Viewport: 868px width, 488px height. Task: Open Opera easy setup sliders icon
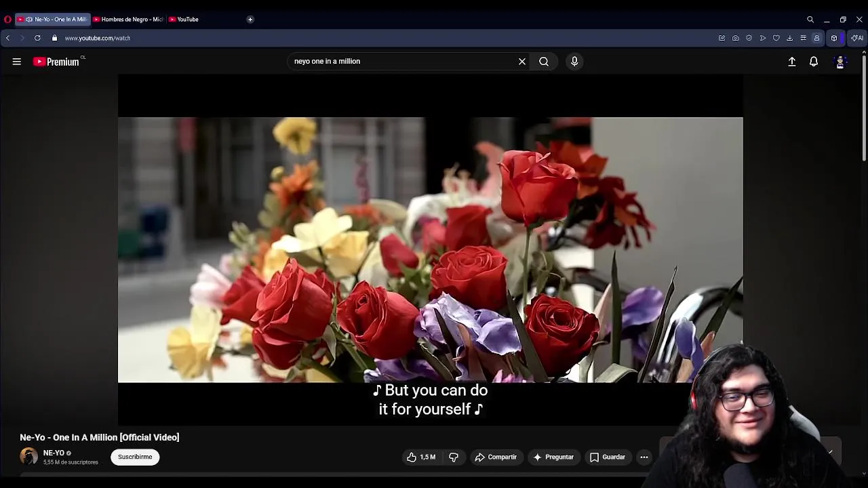coord(804,38)
